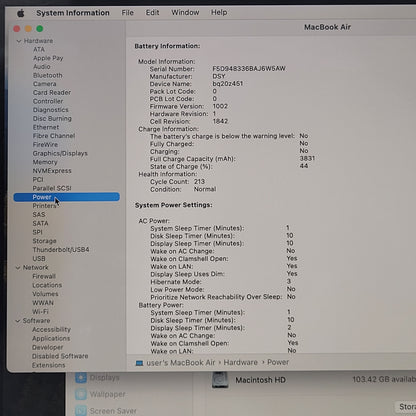Click the Battery Information heading
416x416 pixels.
(x=167, y=46)
